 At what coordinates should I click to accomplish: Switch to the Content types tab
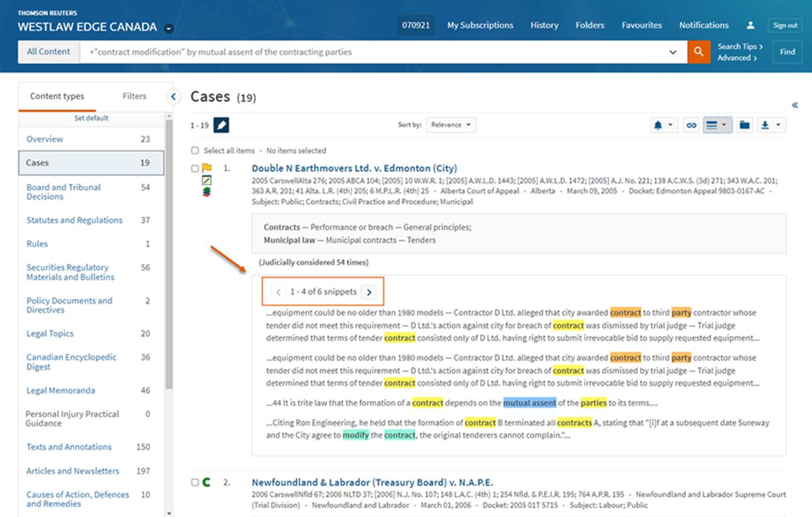click(57, 96)
